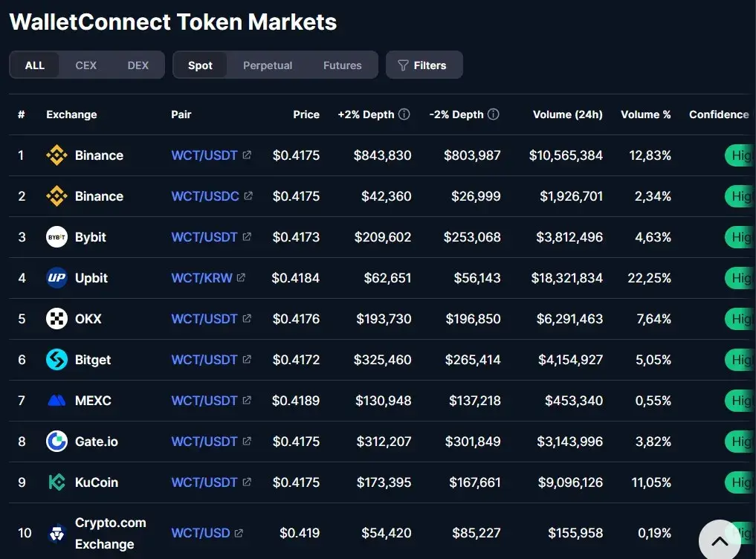Image resolution: width=756 pixels, height=559 pixels.
Task: Switch to the Futures tab
Action: coord(343,65)
